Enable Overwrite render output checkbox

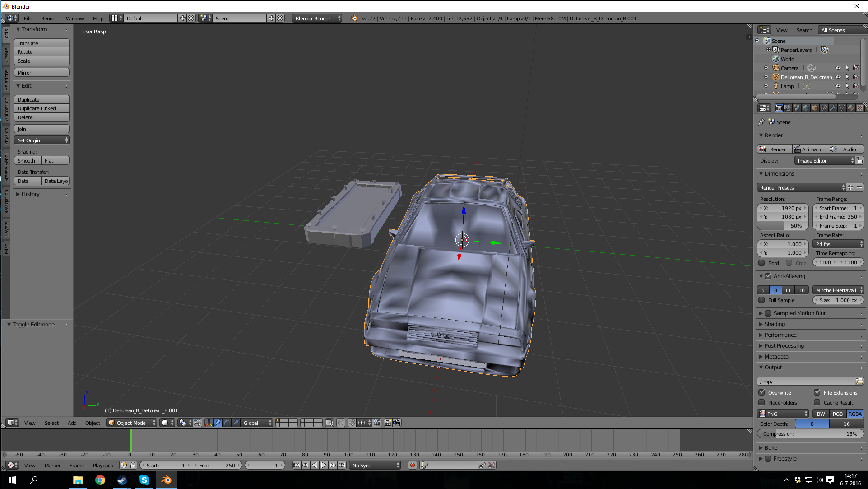point(763,392)
